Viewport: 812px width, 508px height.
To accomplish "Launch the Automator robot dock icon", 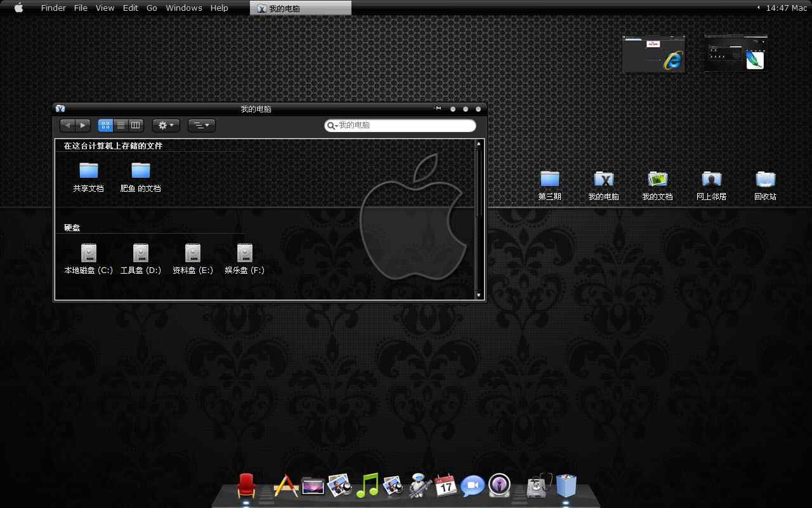I will (x=419, y=486).
